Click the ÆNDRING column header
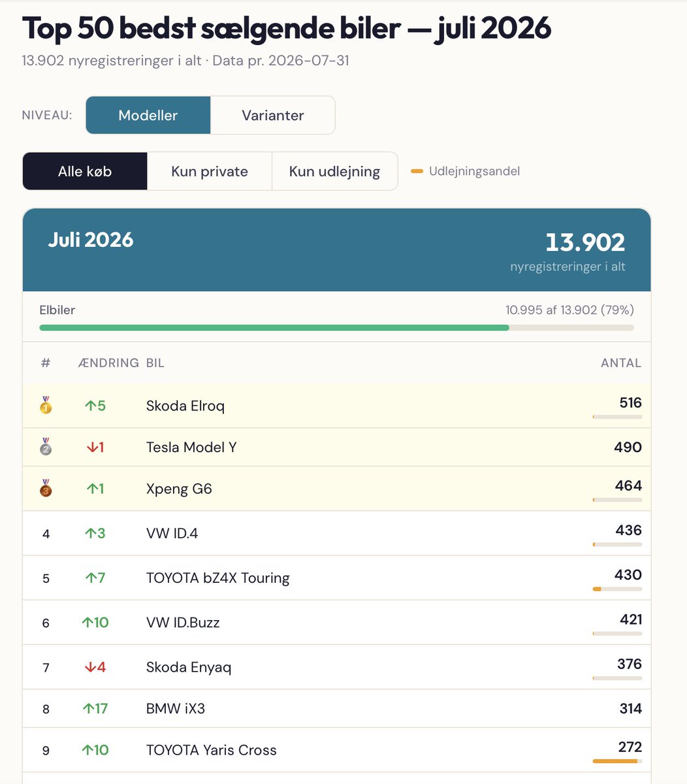 tap(108, 363)
